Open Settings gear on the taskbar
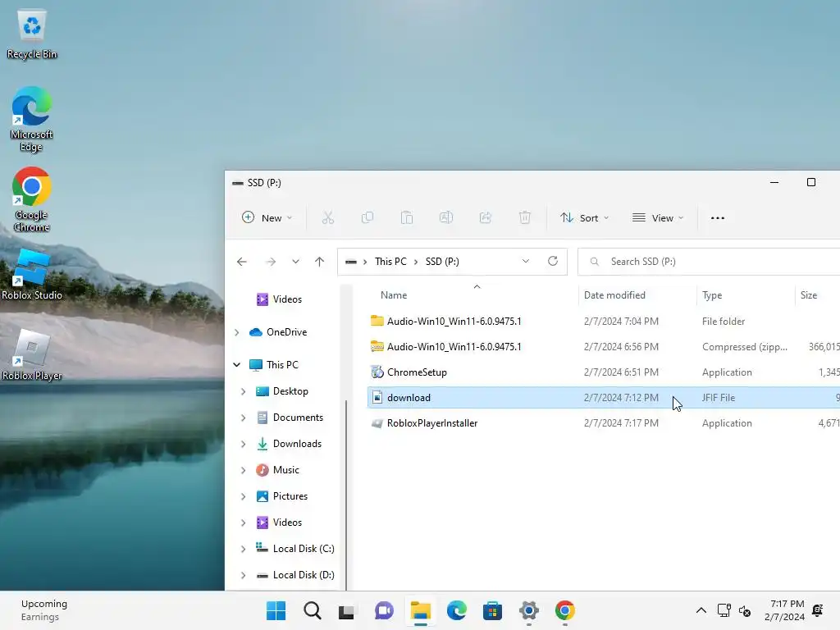The width and height of the screenshot is (840, 630). coord(529,610)
